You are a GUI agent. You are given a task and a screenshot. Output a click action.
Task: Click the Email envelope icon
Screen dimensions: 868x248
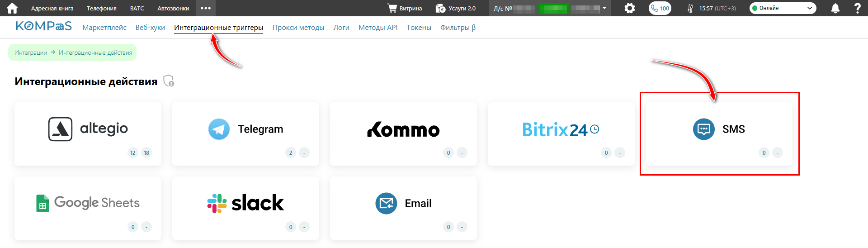click(386, 204)
